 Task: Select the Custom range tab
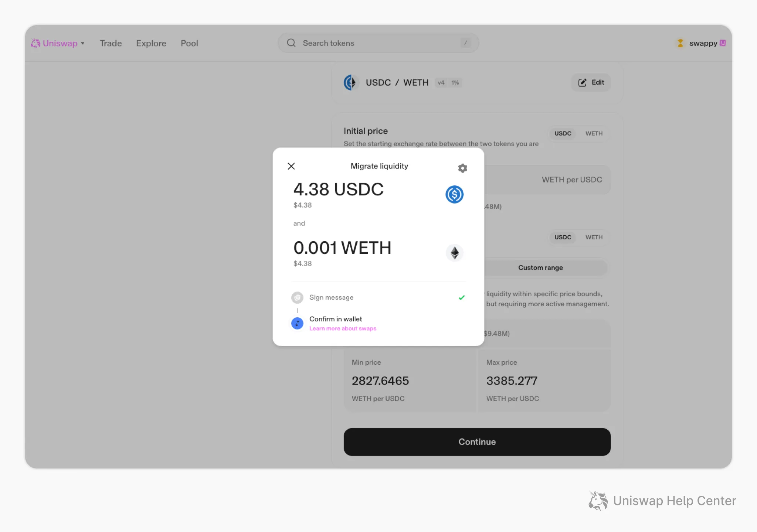pyautogui.click(x=540, y=267)
